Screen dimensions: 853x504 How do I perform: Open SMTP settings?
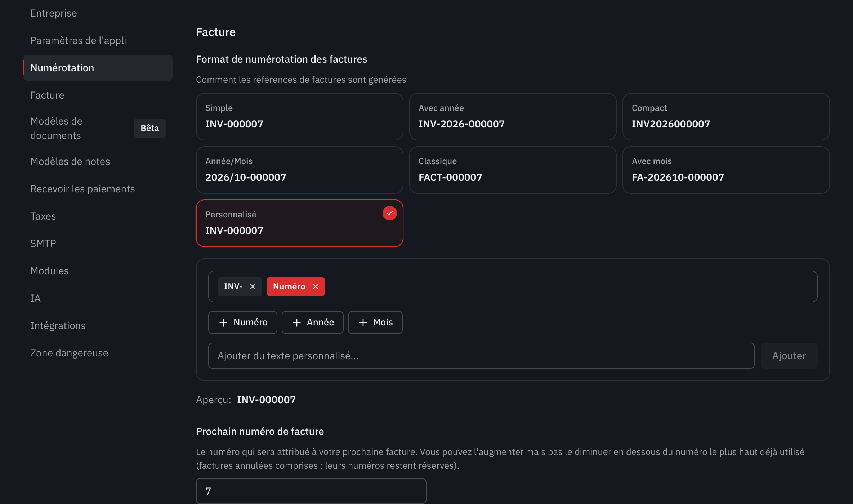[98, 243]
